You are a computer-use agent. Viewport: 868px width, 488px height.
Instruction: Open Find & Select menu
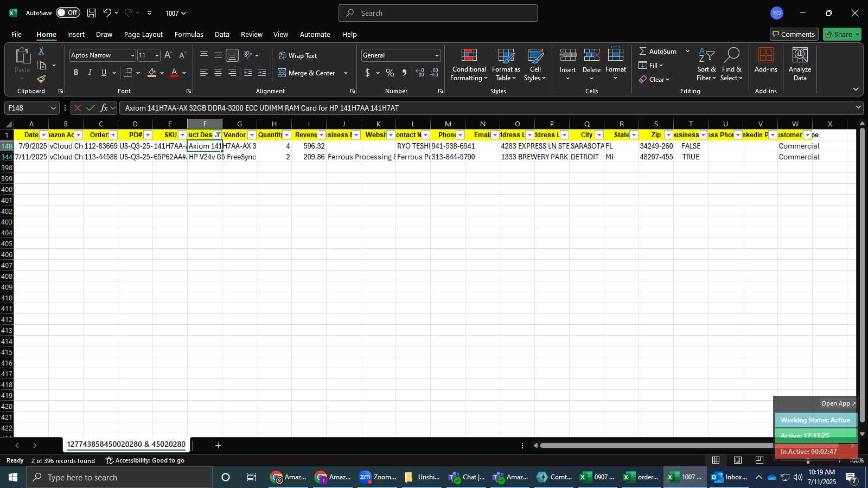coord(732,65)
